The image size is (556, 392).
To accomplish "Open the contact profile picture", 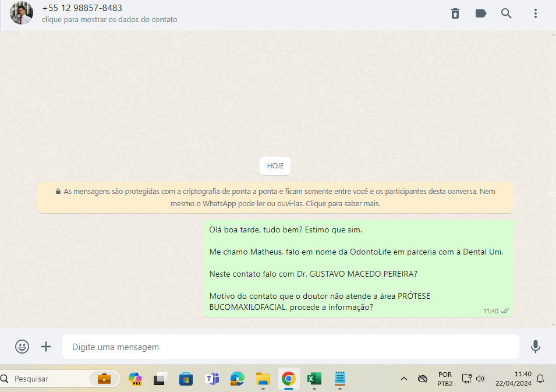I will 22,13.
